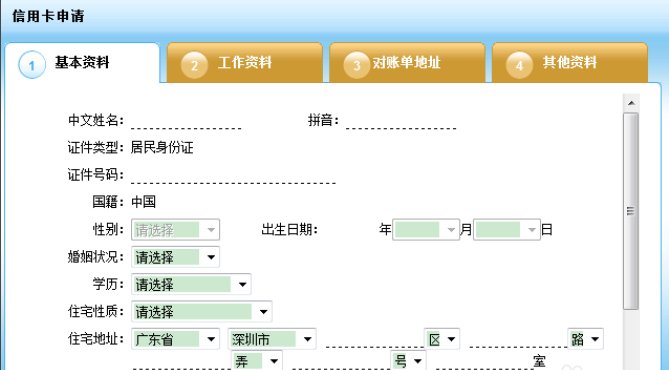
Task: Open the 区 suffix dropdown
Action: [x=442, y=339]
